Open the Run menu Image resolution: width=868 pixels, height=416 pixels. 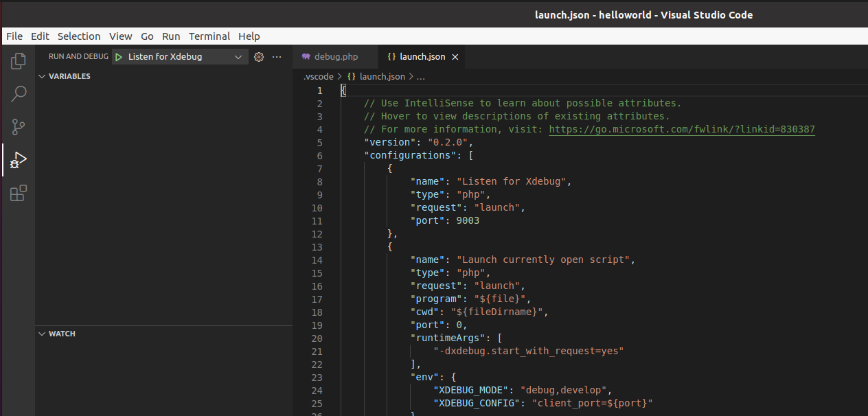tap(171, 36)
